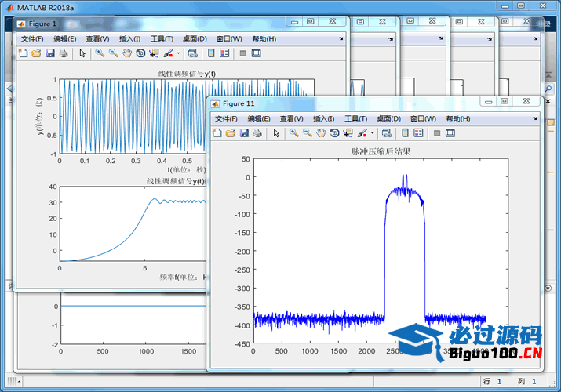Click Print icon in Figure 1 toolbar
The image size is (561, 392).
click(64, 53)
